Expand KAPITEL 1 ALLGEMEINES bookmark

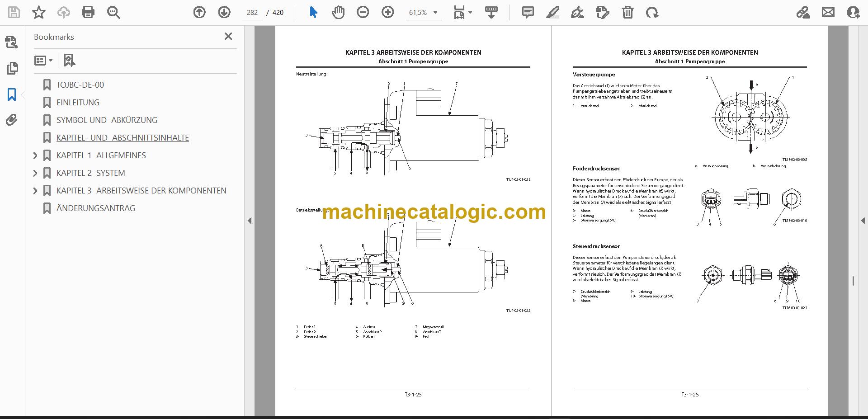(x=35, y=155)
